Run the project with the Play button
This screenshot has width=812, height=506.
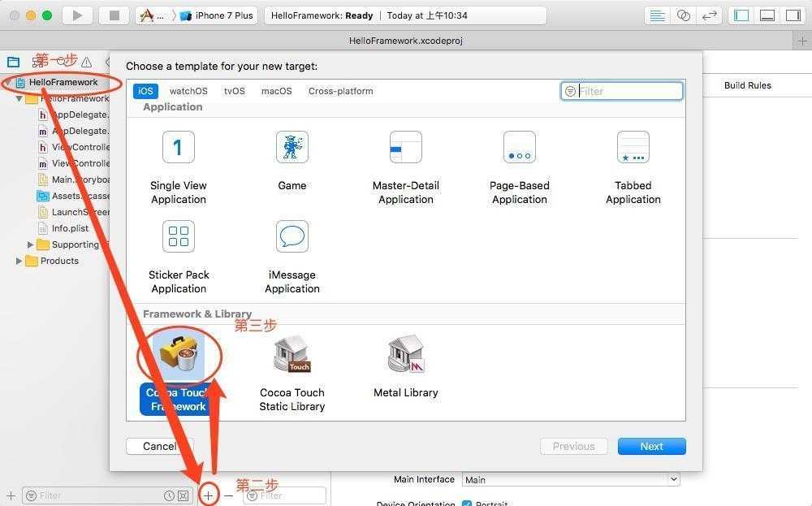click(77, 15)
